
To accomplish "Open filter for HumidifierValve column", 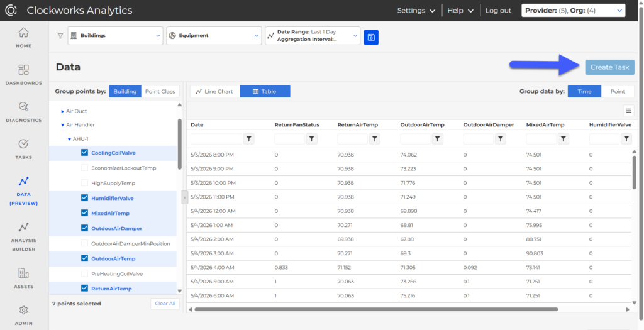I will pyautogui.click(x=626, y=139).
